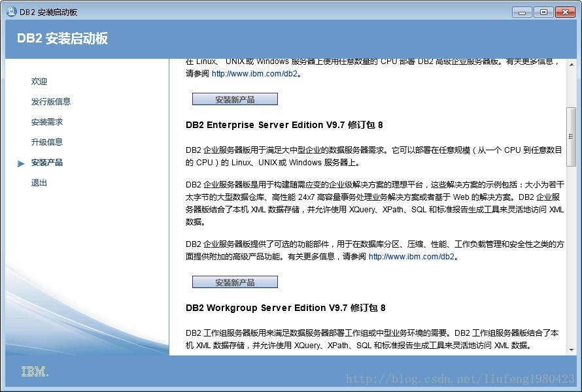Minimize the DB2 launchpad window
This screenshot has height=392, width=582.
coord(522,12)
